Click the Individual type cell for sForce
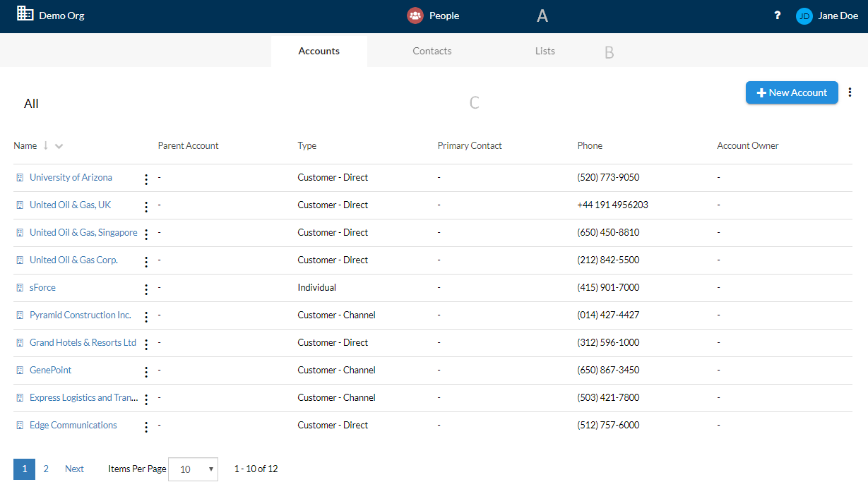 point(316,287)
